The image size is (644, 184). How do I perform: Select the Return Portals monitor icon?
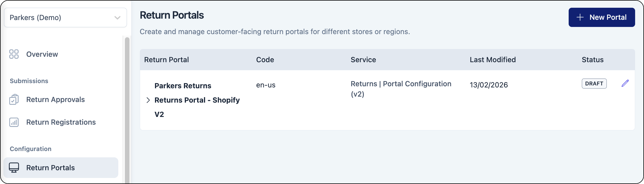14,167
